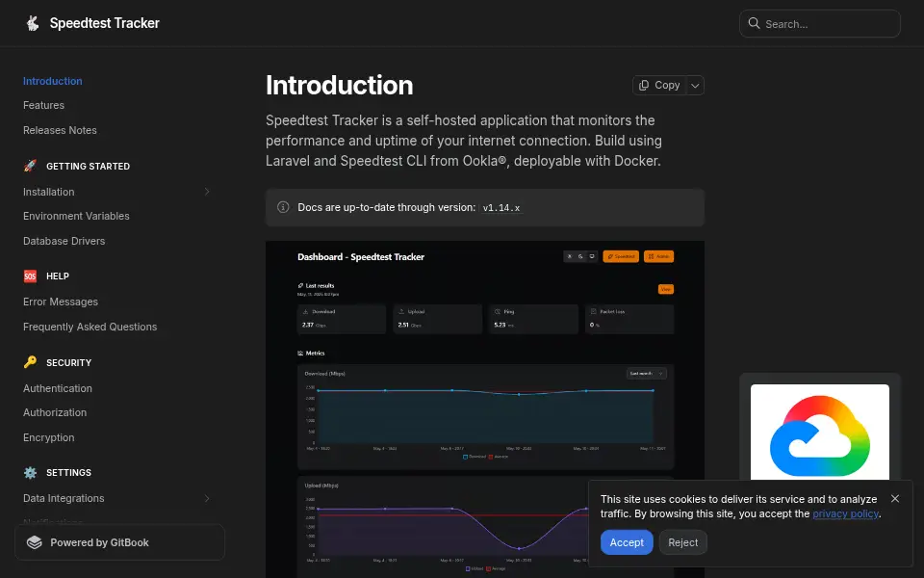Click the Copy button
The image size is (924, 578).
tap(660, 85)
